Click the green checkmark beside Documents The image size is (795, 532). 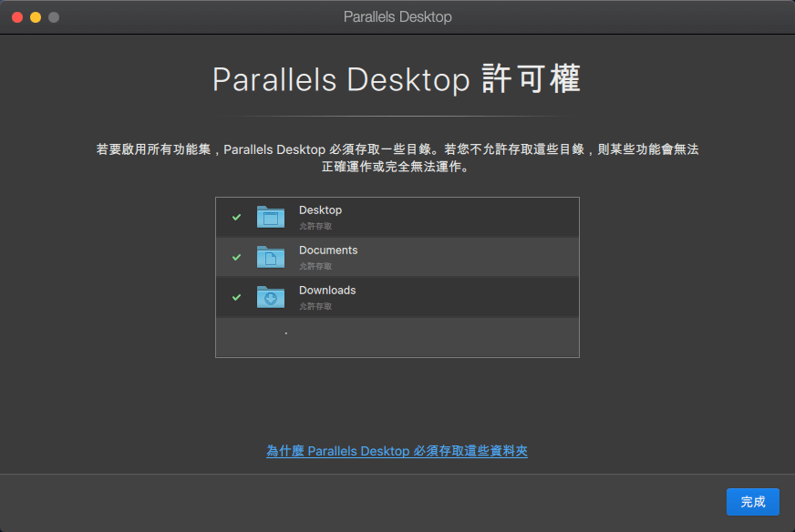236,257
